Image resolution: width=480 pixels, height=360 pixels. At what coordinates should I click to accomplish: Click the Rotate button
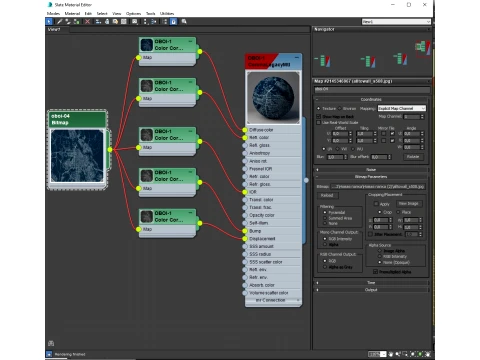tap(413, 157)
